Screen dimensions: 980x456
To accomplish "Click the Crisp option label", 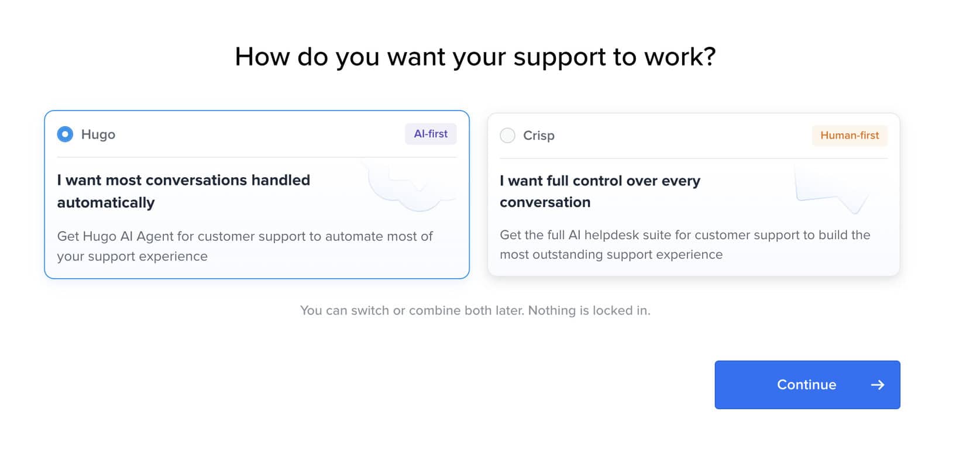I will (538, 136).
